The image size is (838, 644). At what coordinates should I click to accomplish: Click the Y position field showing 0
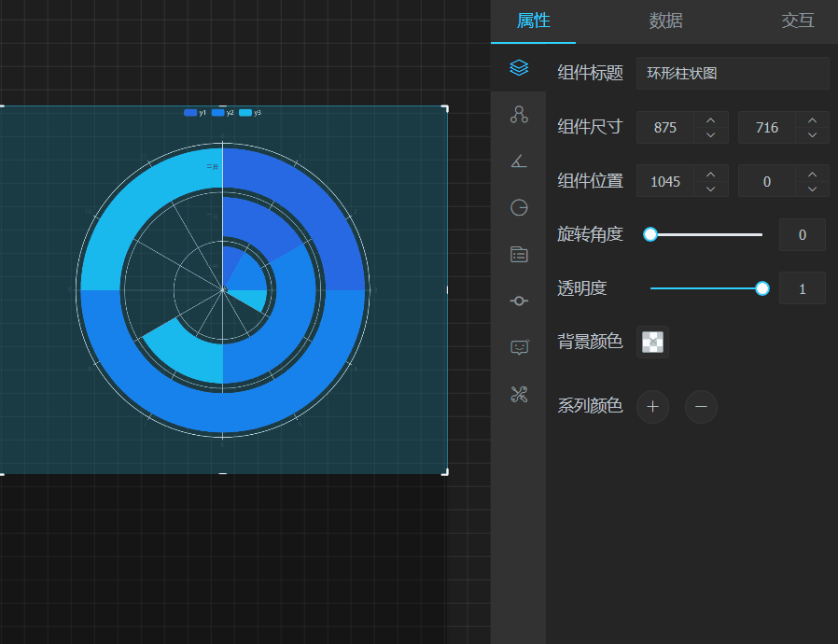point(766,181)
